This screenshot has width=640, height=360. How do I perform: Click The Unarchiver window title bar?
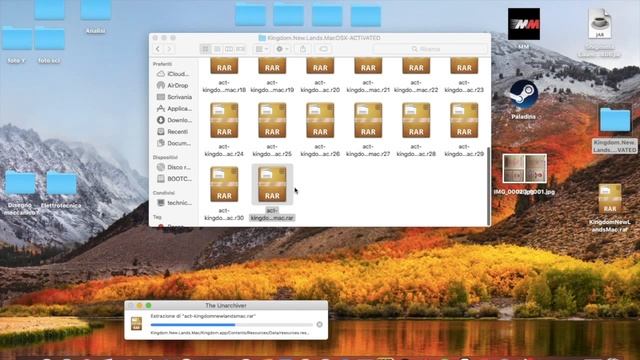(x=226, y=305)
